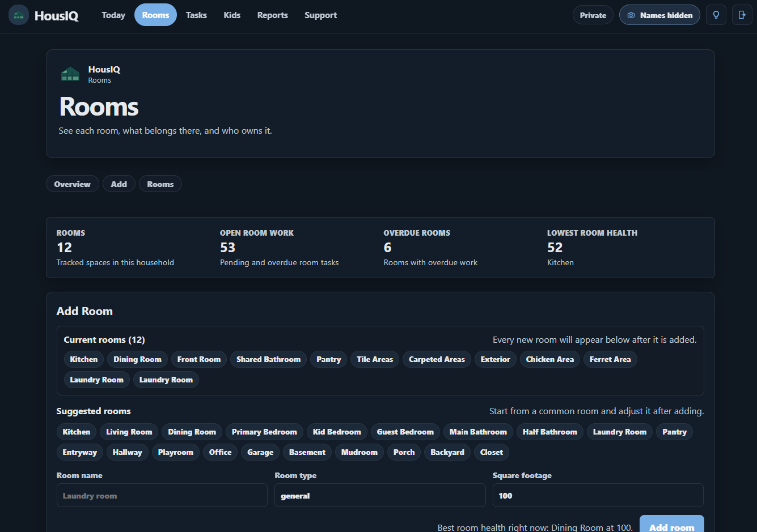The image size is (757, 532).
Task: Select suggested room Living Room
Action: [x=129, y=432]
